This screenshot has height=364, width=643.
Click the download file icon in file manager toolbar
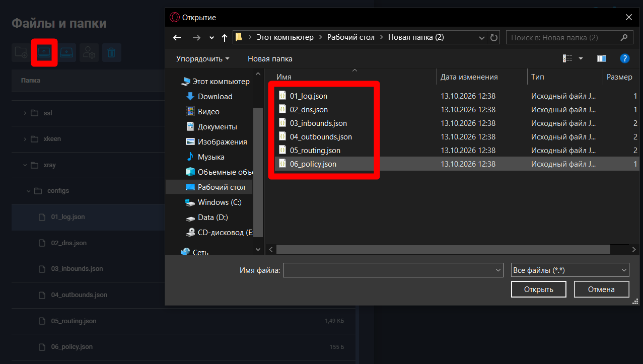(x=67, y=52)
